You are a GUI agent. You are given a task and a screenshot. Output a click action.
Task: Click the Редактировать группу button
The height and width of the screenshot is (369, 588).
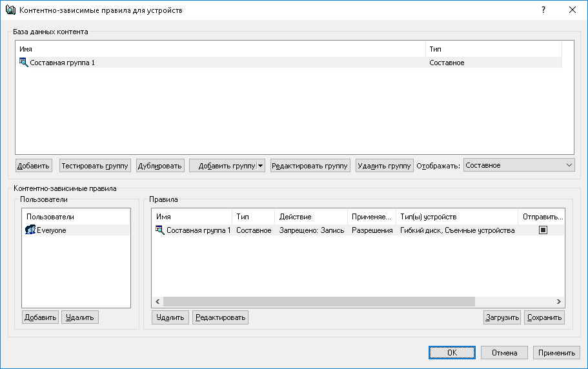click(x=310, y=166)
